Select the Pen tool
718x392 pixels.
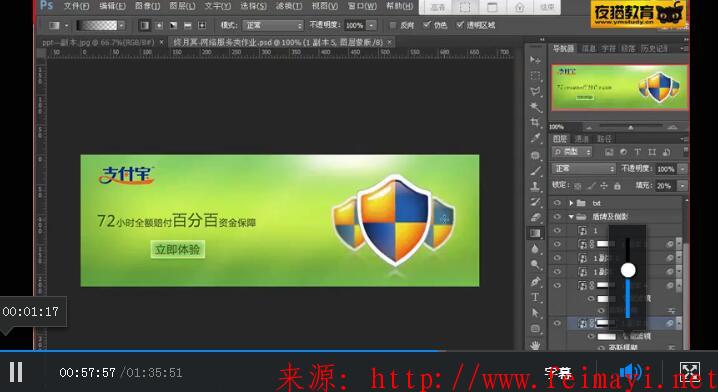(535, 281)
